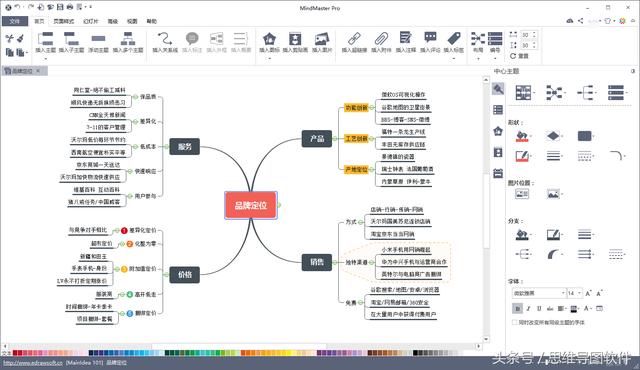The height and width of the screenshot is (370, 640).
Task: Click the Insert Picture icon in ribbon
Action: [322, 39]
